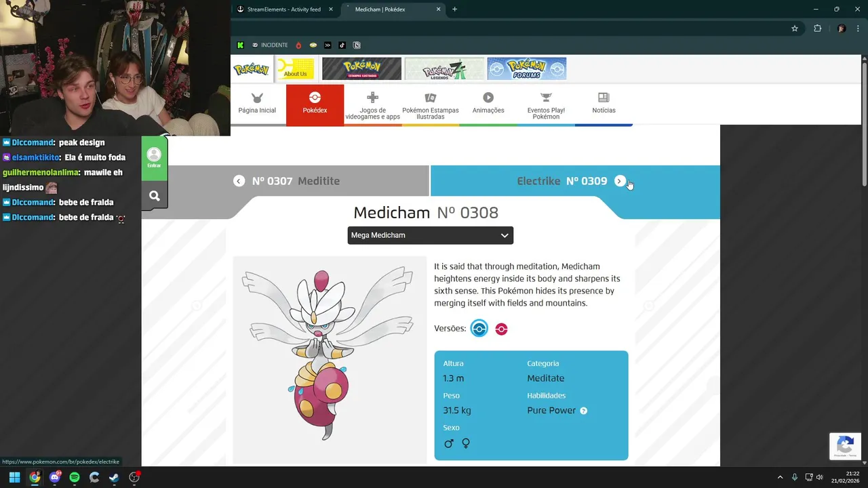Click the green Entrar login button

[x=154, y=159]
